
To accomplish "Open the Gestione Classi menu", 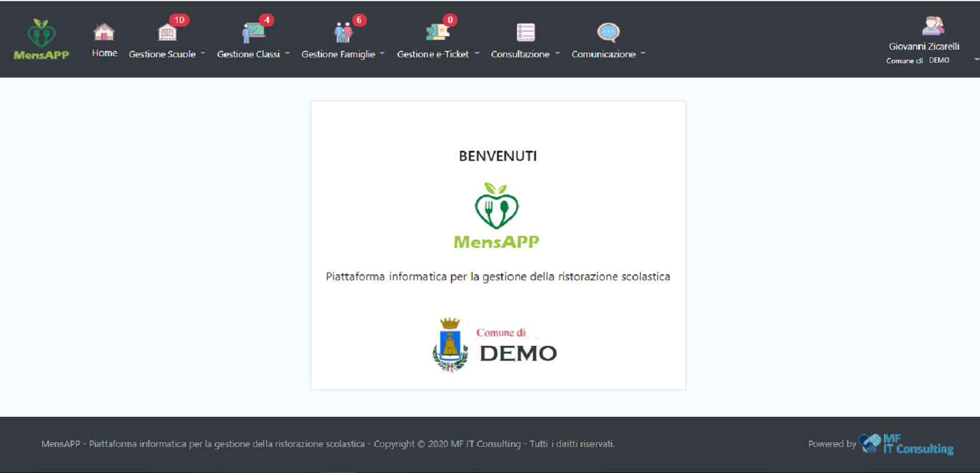I will coord(248,54).
